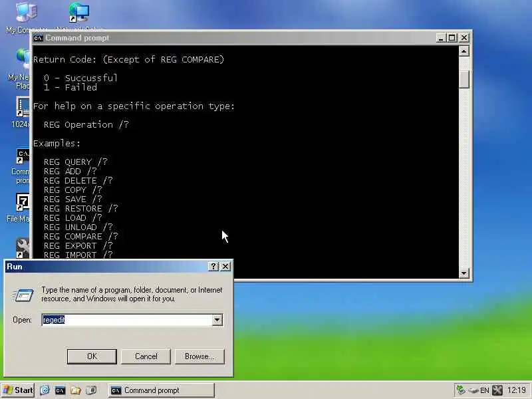Click the Command prompt scrollbar down arrow

point(464,273)
